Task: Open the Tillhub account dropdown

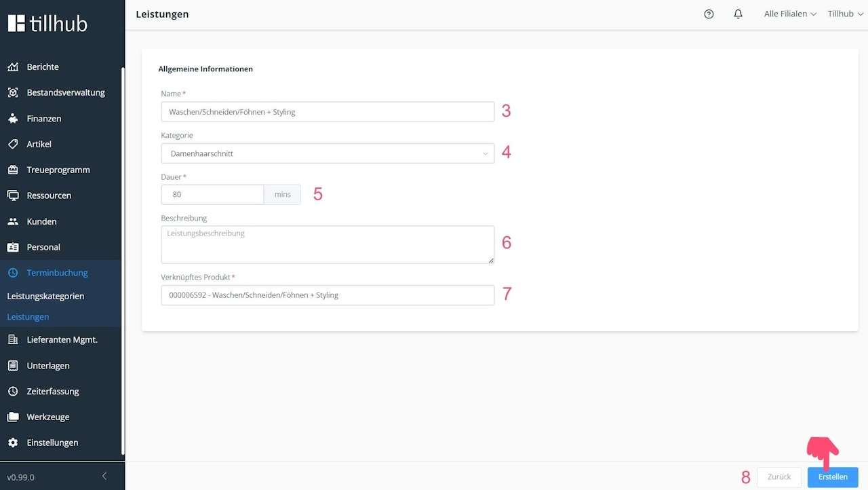Action: (845, 14)
